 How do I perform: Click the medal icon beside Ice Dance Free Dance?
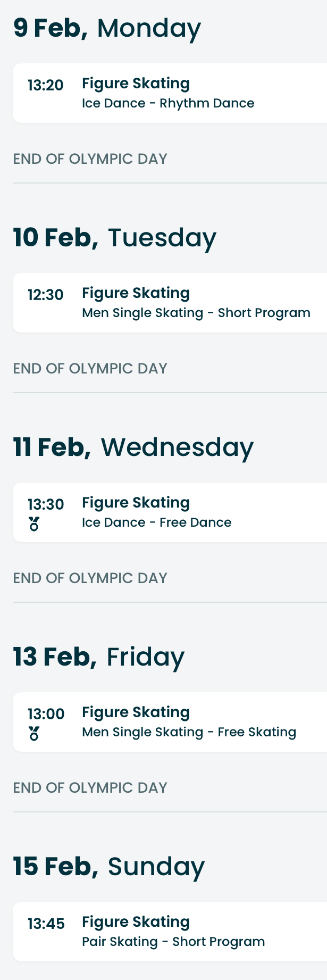click(x=34, y=524)
